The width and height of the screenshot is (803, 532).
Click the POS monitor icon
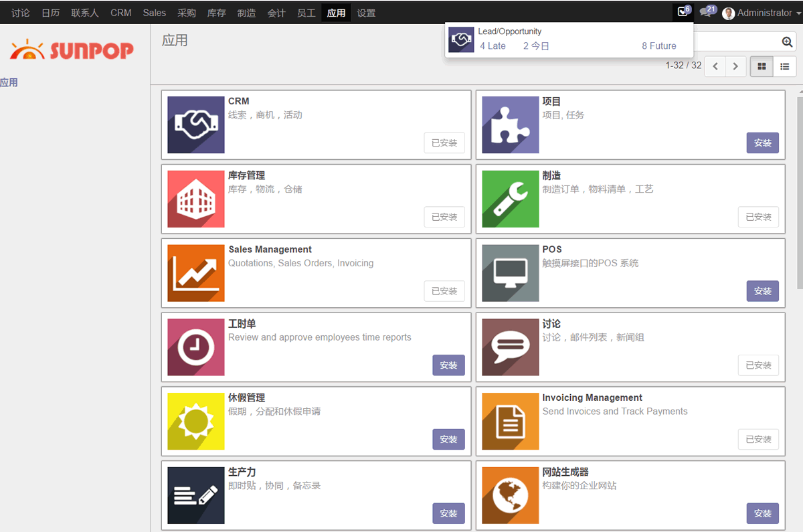[x=511, y=273]
